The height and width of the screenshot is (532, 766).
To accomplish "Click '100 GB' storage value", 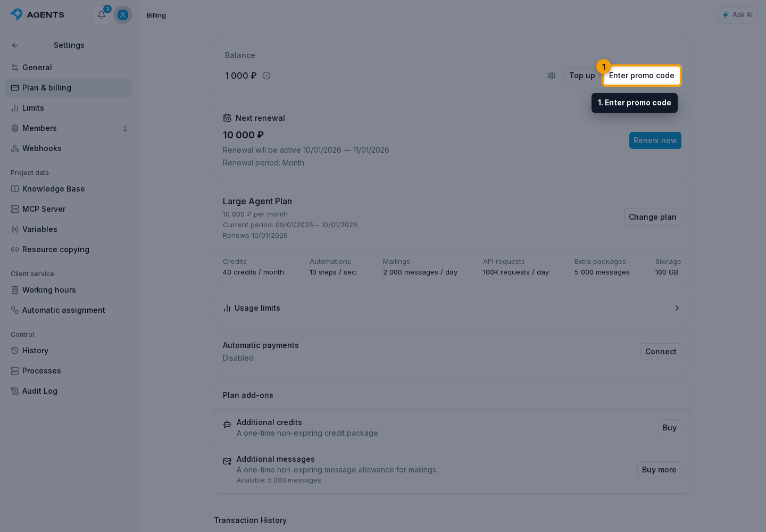I will click(667, 272).
